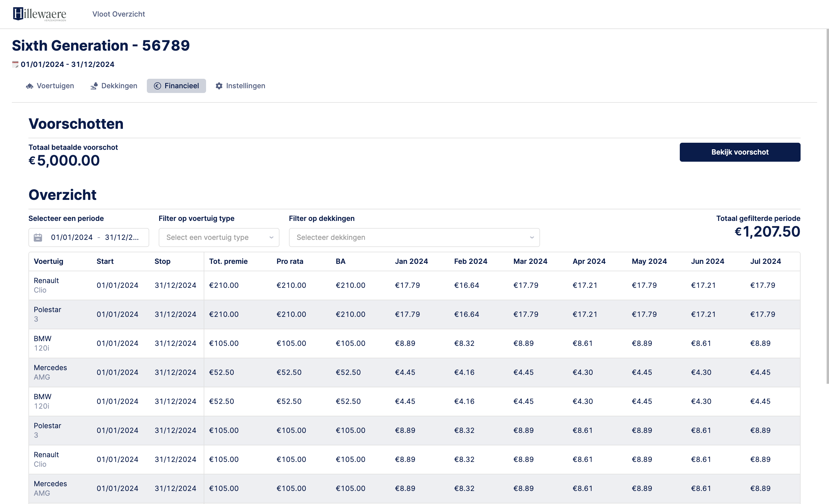Open the Instellingen tab
This screenshot has width=829, height=504.
pyautogui.click(x=240, y=86)
